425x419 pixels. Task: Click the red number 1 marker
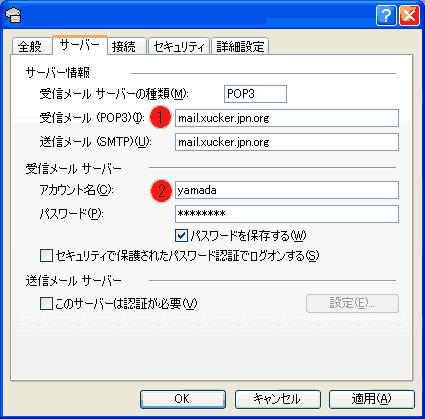coord(160,118)
